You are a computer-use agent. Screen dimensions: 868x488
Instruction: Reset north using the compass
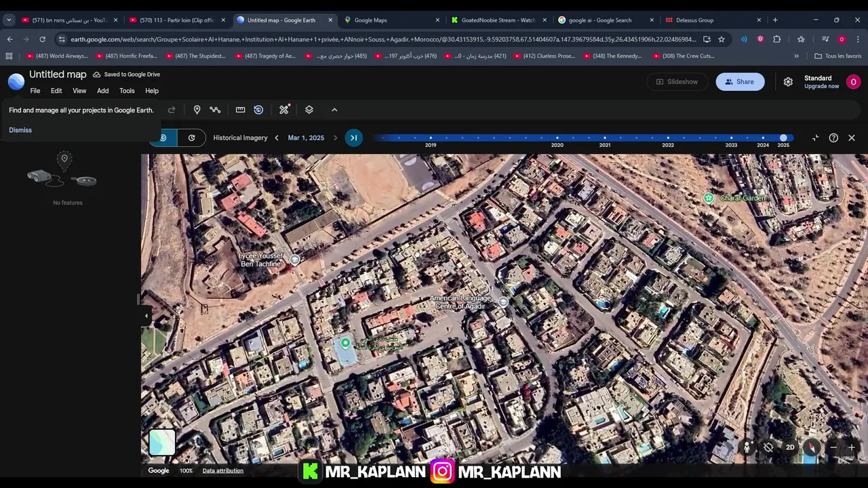(x=812, y=447)
